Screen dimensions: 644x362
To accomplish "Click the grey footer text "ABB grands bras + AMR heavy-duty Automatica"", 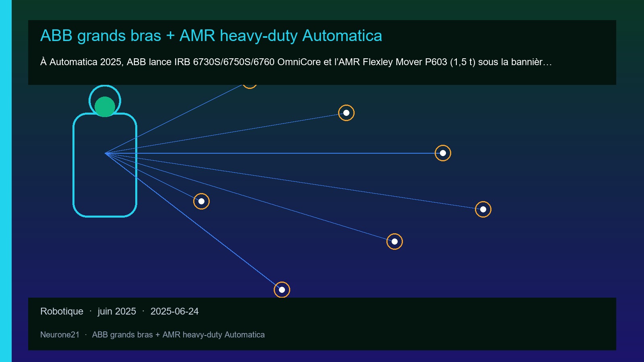I will [x=178, y=335].
